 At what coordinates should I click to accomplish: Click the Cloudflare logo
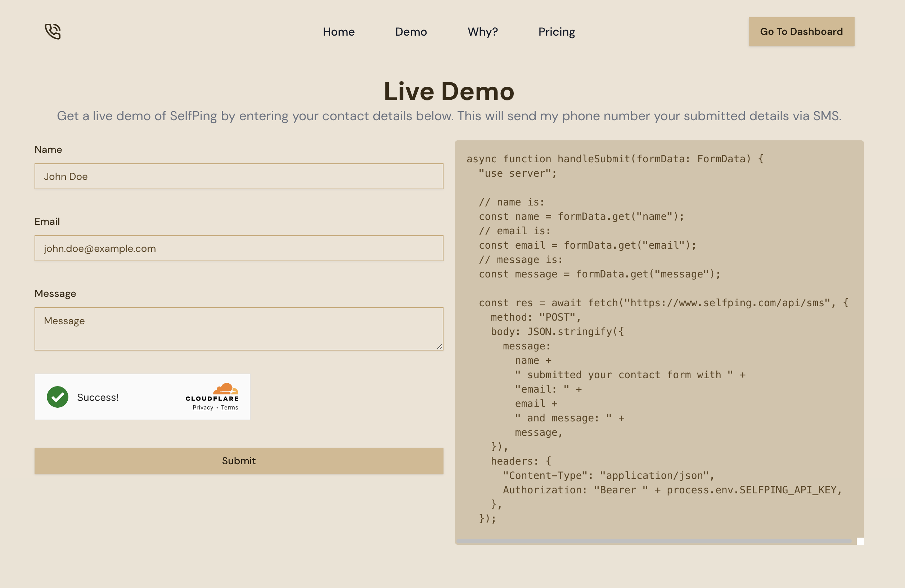pos(212,392)
